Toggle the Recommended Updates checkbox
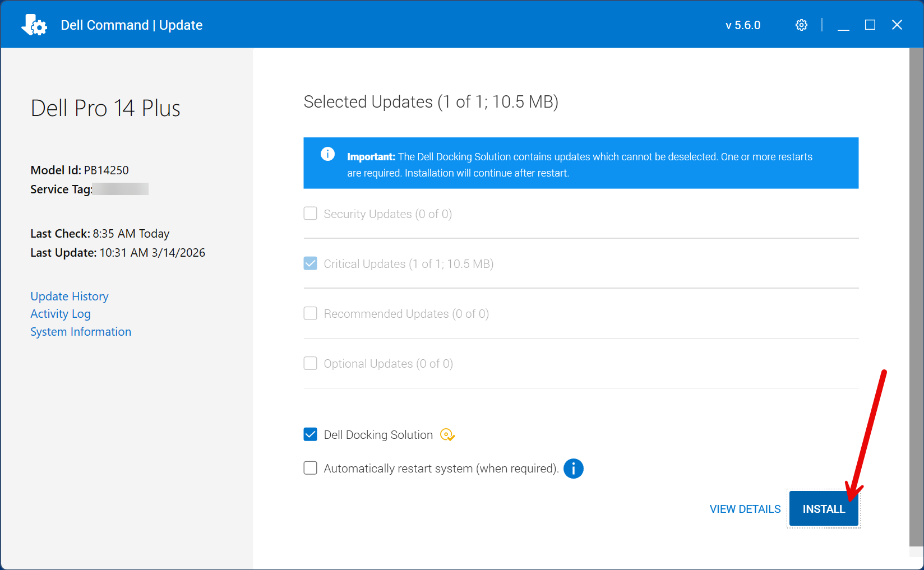The height and width of the screenshot is (570, 924). tap(310, 314)
